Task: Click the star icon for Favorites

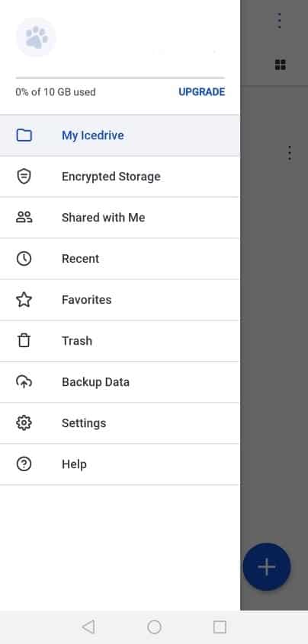Action: (24, 299)
